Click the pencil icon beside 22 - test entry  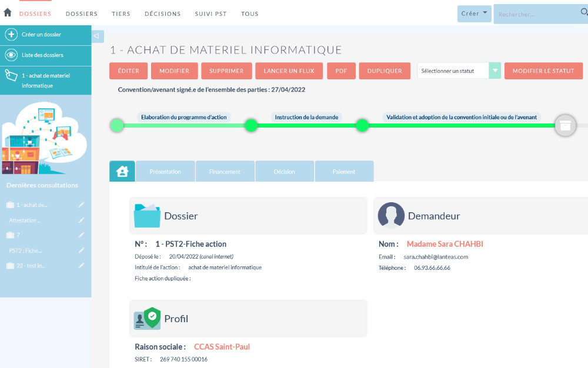(81, 265)
